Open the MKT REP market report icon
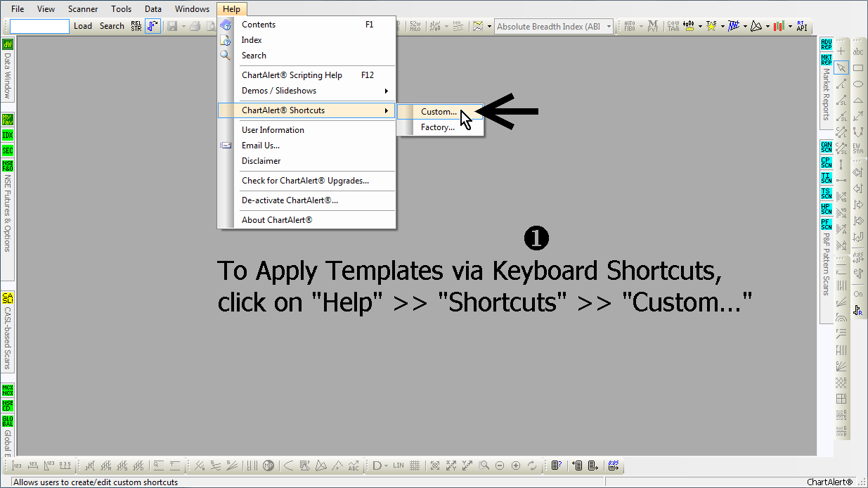Image resolution: width=868 pixels, height=488 pixels. tap(827, 59)
